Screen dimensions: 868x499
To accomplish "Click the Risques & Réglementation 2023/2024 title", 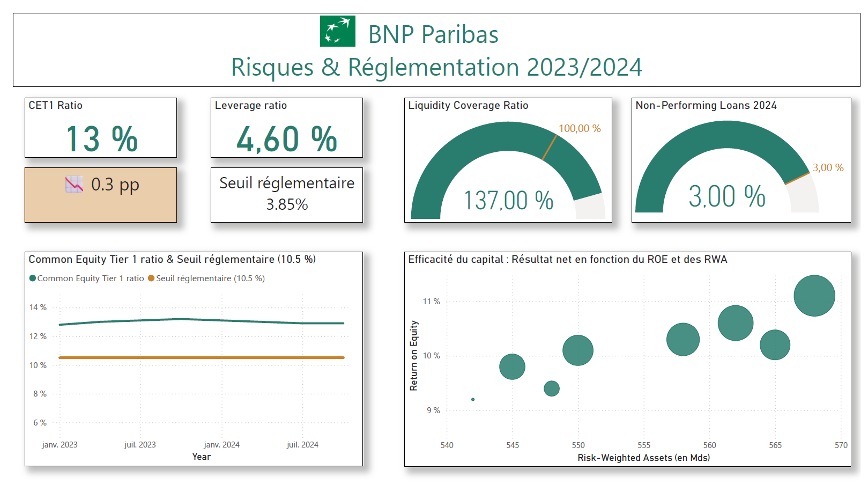I will [436, 68].
